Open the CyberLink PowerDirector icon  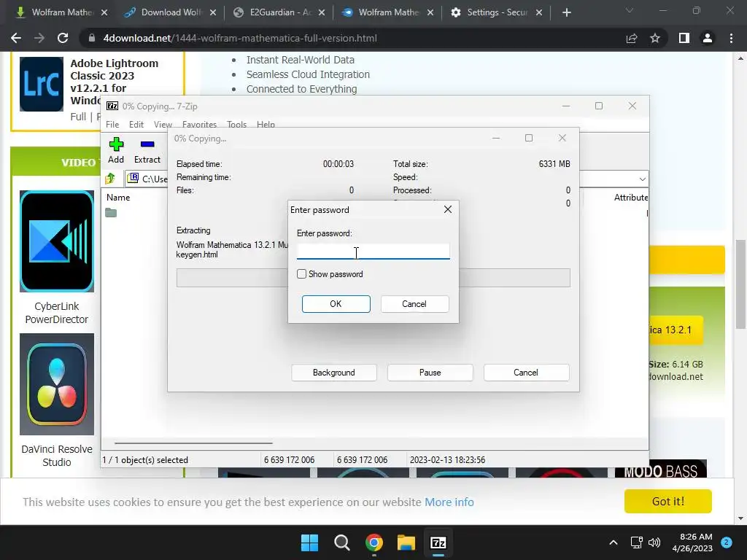click(57, 241)
